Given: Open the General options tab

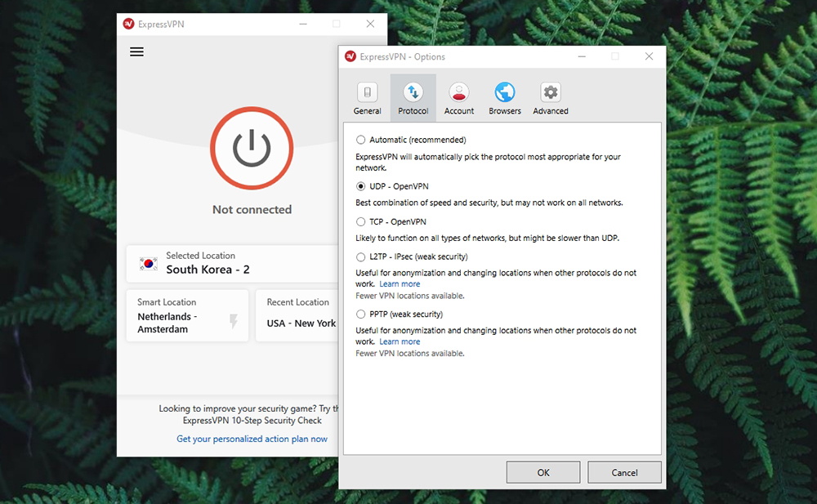Looking at the screenshot, I should [x=368, y=98].
